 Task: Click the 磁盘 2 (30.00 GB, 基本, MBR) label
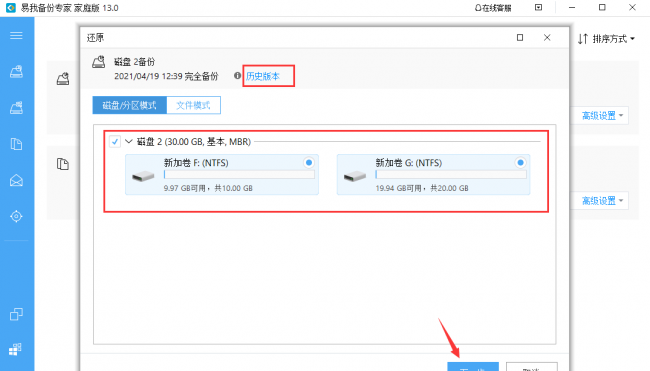coord(194,142)
